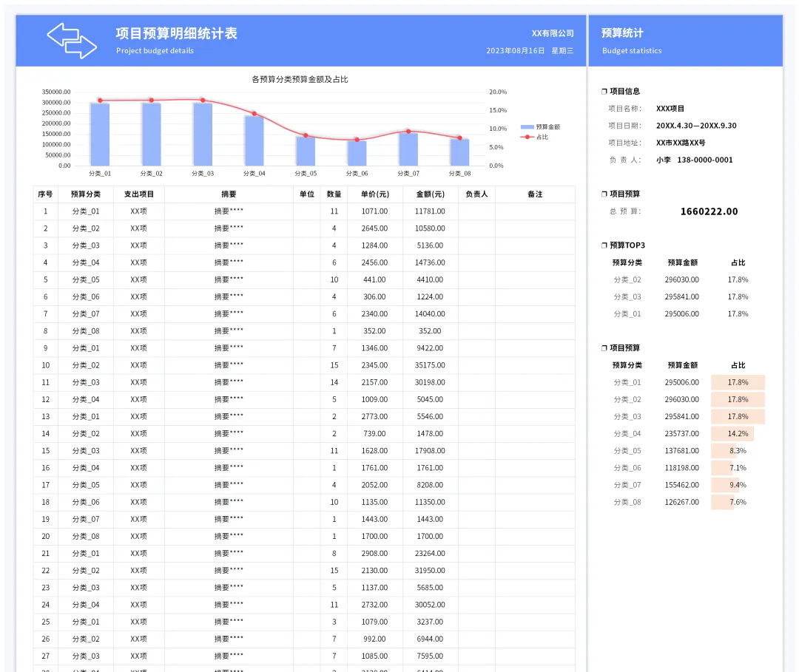Click amount 118198.00 in budget list
The image size is (799, 672).
(x=682, y=468)
